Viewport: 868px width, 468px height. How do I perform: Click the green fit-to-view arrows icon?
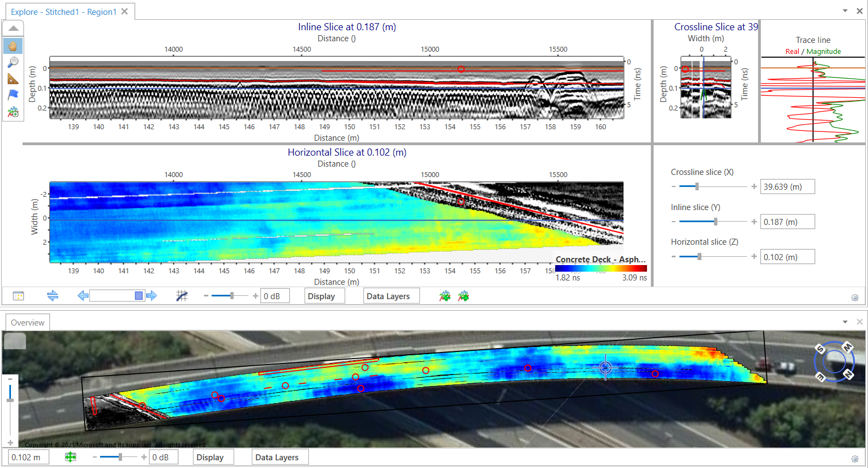click(70, 457)
